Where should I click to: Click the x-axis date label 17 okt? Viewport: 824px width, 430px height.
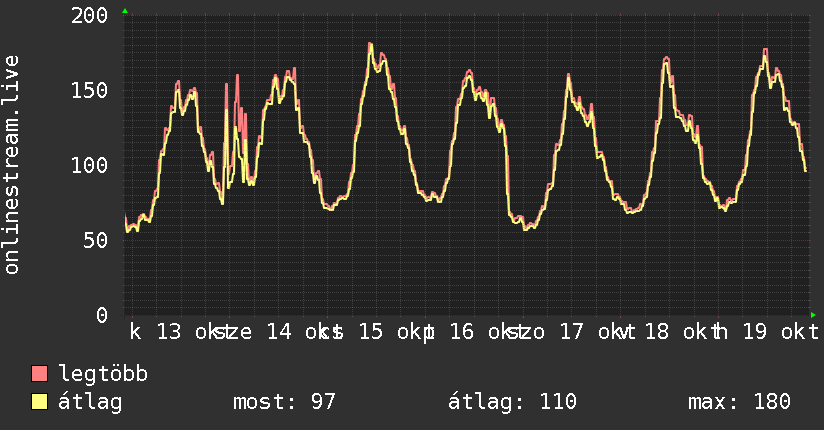click(594, 332)
